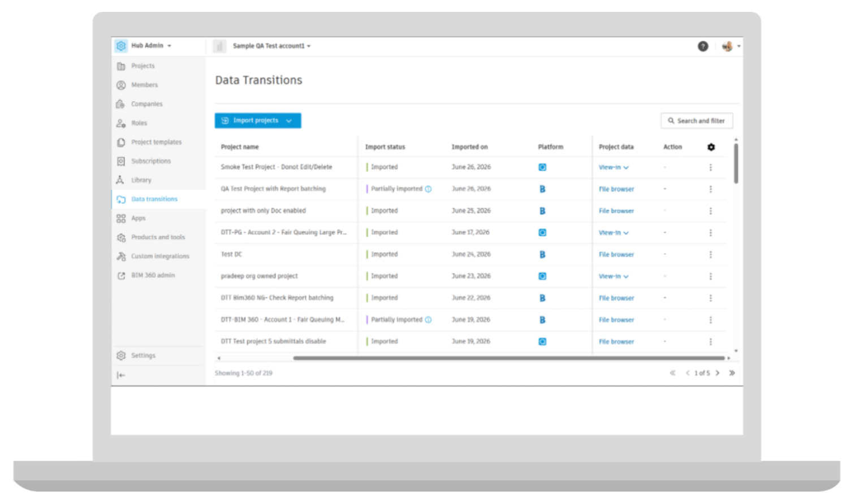Open File browser for Test DC row

click(x=616, y=255)
